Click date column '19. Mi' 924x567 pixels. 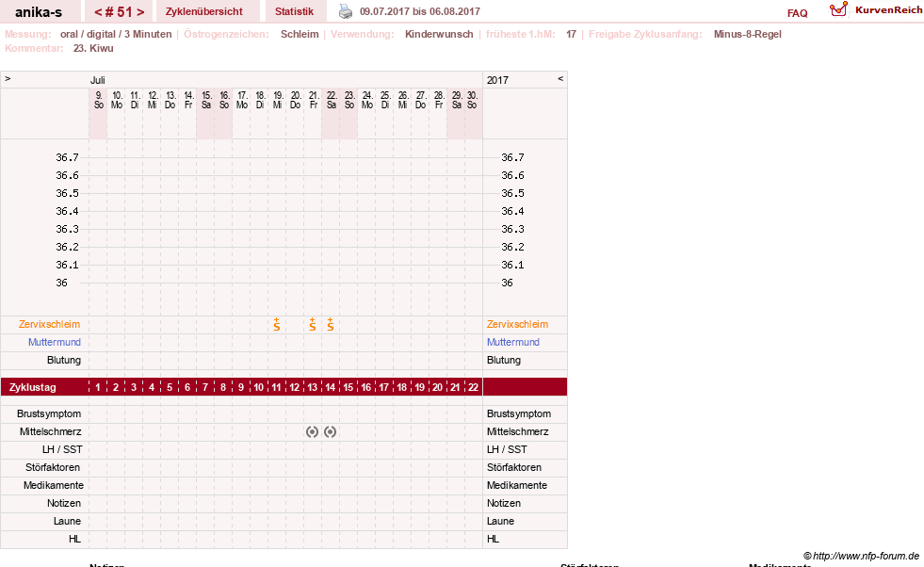click(x=278, y=100)
